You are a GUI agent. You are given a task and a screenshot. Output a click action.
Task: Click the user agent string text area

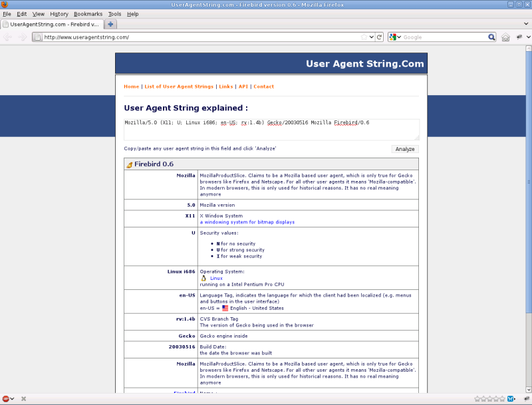pyautogui.click(x=271, y=130)
